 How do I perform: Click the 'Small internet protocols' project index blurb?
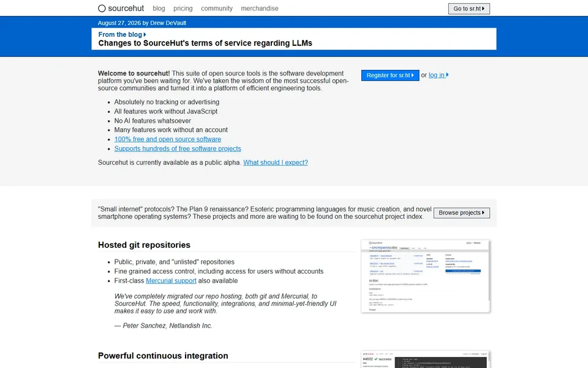pos(265,213)
